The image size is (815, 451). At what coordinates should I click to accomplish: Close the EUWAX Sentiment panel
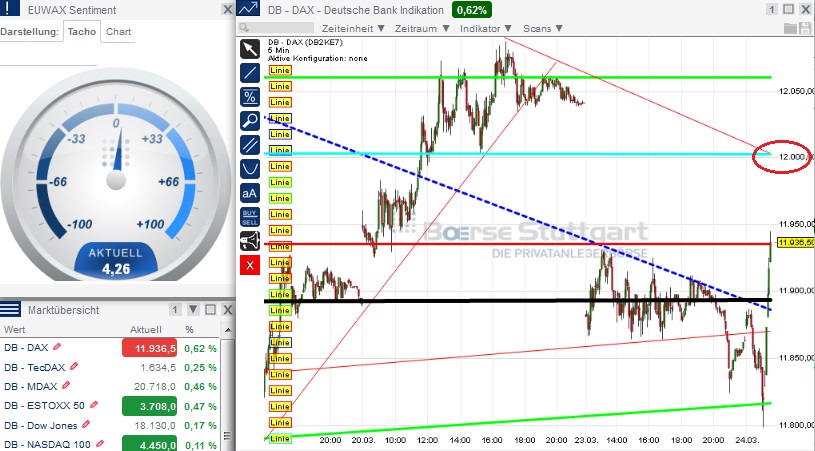(x=227, y=9)
